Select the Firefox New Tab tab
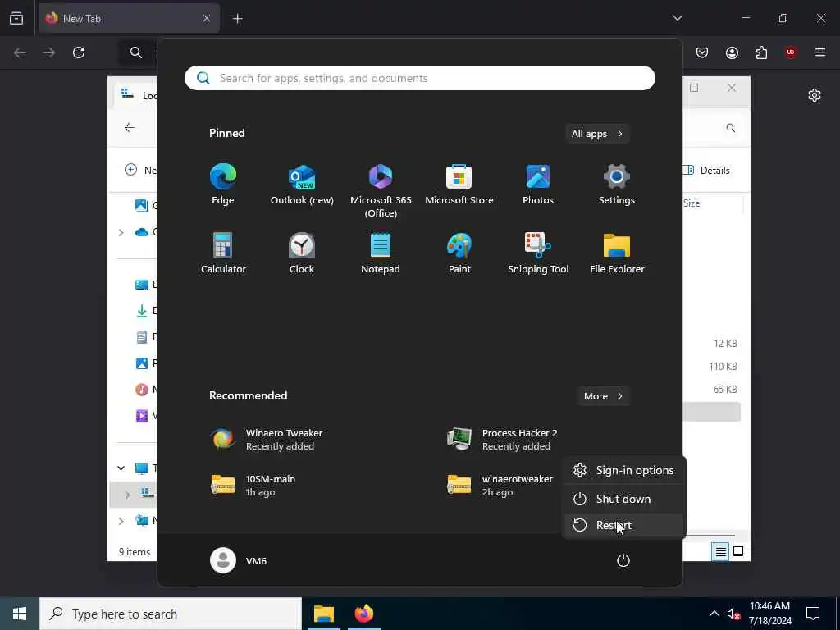Screen dimensions: 840x630 click(x=129, y=18)
